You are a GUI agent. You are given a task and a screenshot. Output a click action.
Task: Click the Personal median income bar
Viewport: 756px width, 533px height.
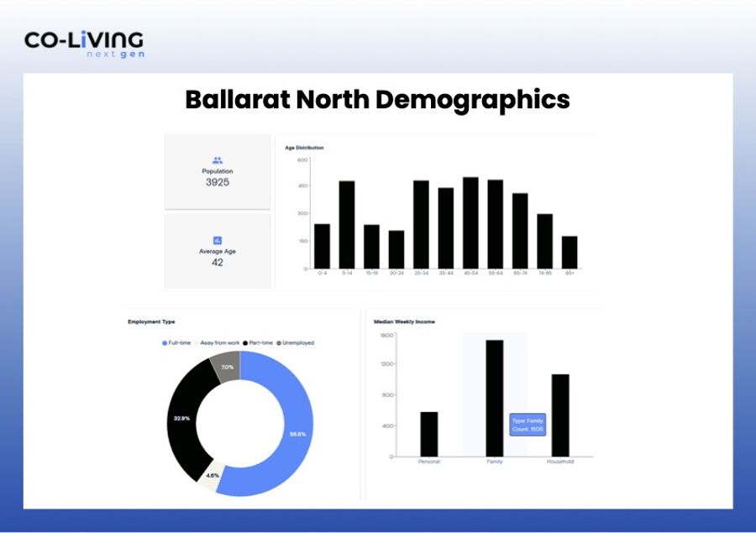[x=428, y=434]
